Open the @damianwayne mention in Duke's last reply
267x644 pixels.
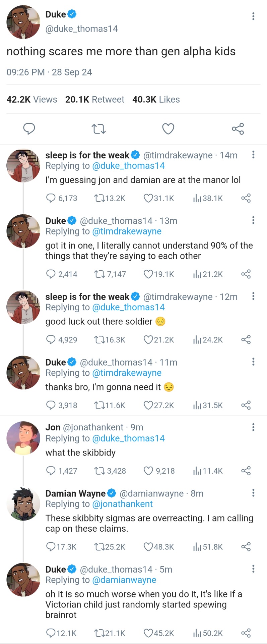click(x=124, y=580)
